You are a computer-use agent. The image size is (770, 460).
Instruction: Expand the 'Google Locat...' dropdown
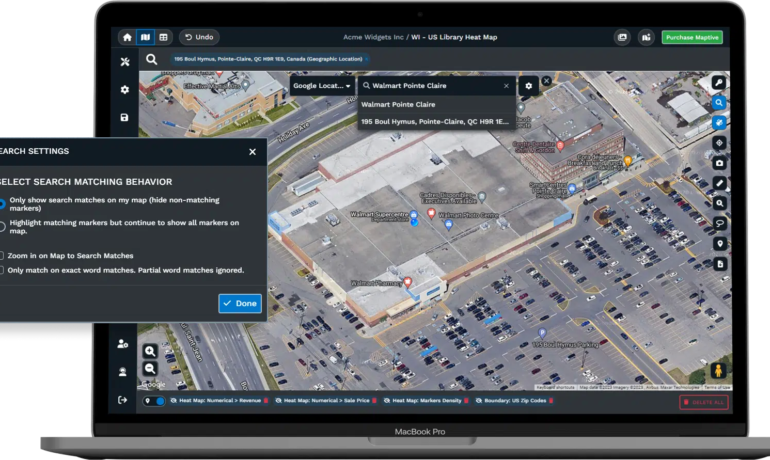[321, 86]
